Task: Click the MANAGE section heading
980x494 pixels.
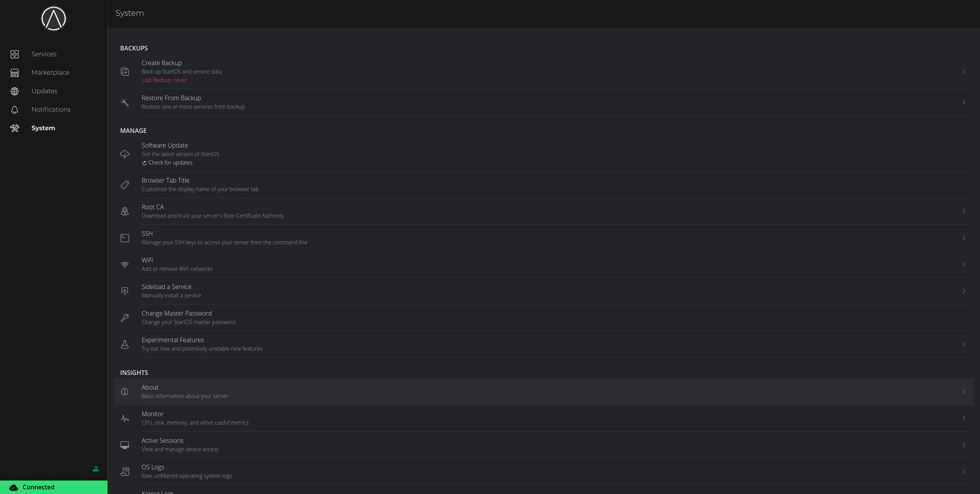Action: tap(133, 131)
